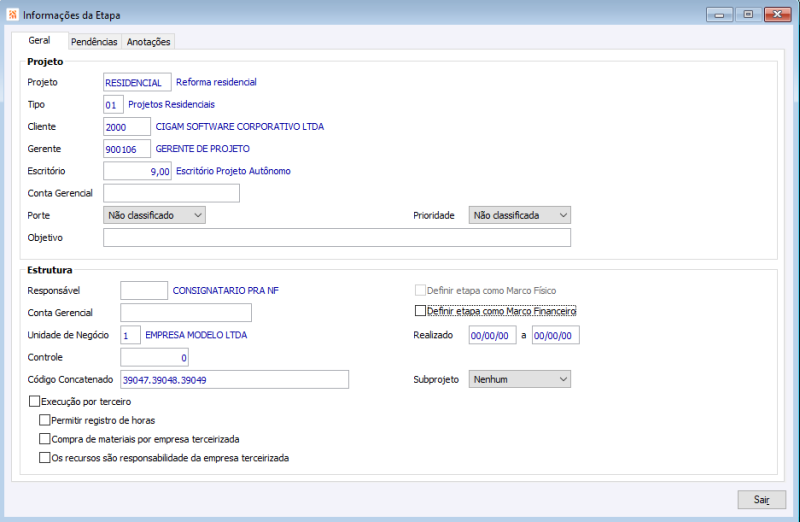Click the Conta Gerencial field in Estrutura section
Image resolution: width=800 pixels, height=522 pixels.
pos(186,313)
